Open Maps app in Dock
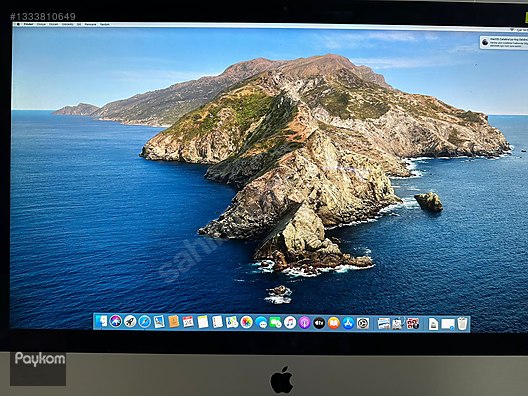The image size is (528, 396). [232, 322]
